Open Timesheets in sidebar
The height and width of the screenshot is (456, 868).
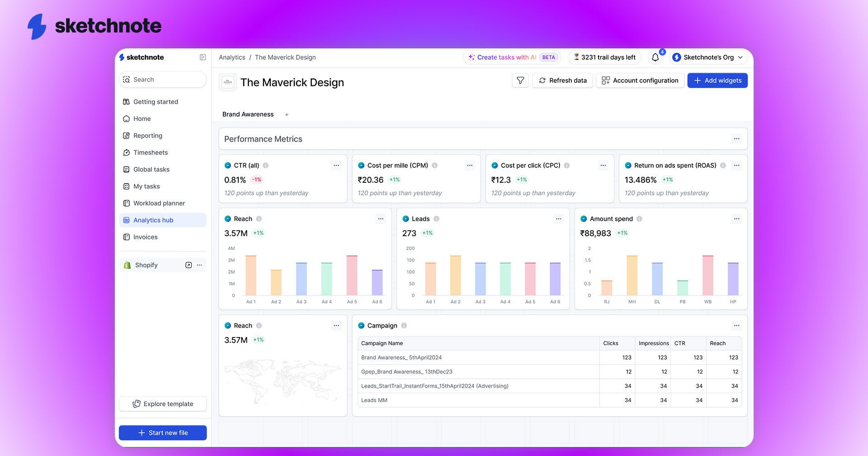(163, 152)
